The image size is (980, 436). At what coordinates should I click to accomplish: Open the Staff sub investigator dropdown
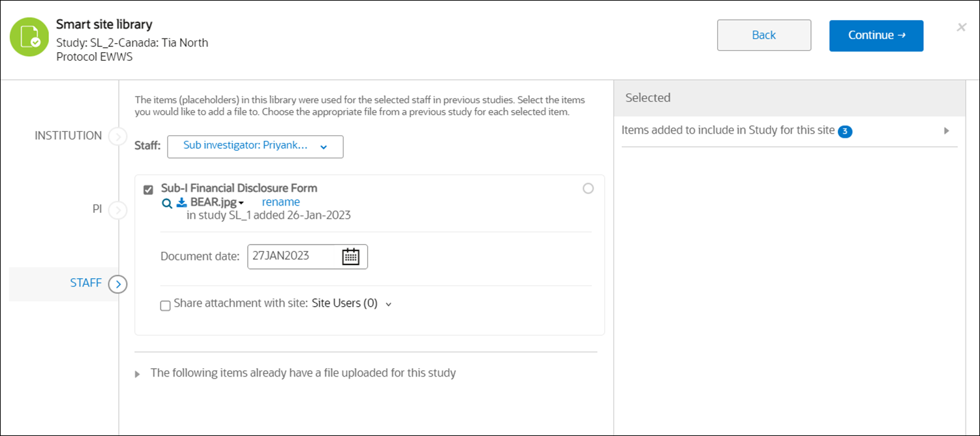(255, 147)
